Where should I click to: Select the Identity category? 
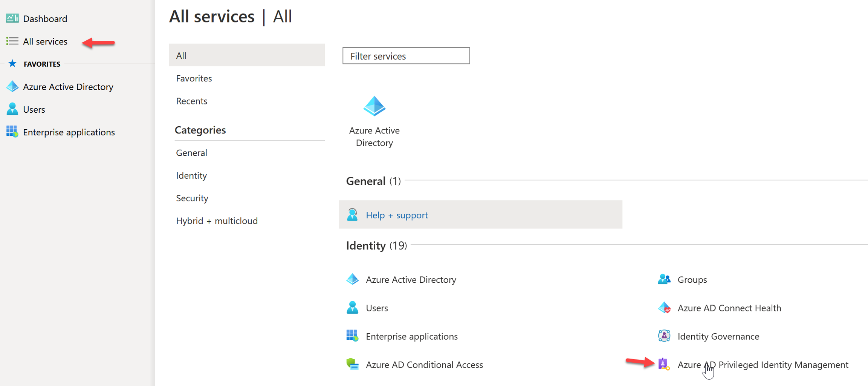coord(191,176)
